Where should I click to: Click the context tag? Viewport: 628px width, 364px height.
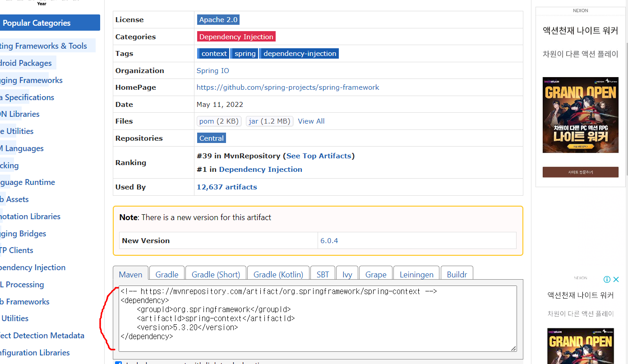coord(213,54)
